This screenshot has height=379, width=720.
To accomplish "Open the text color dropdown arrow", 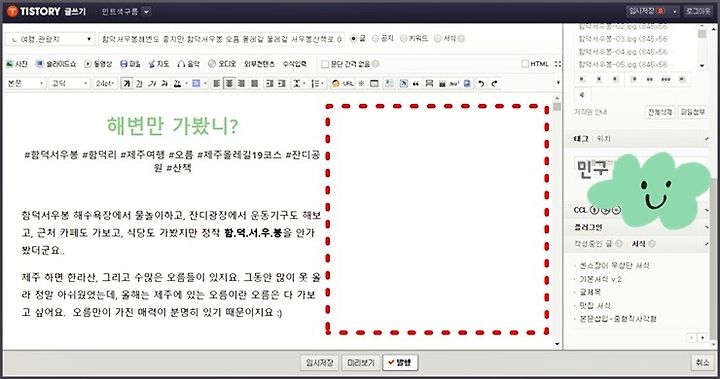I will 186,83.
